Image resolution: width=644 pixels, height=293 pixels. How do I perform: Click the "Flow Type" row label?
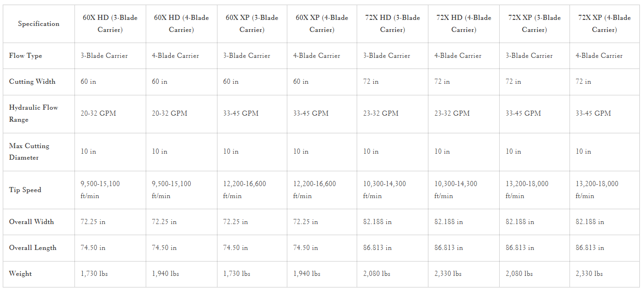tap(25, 56)
